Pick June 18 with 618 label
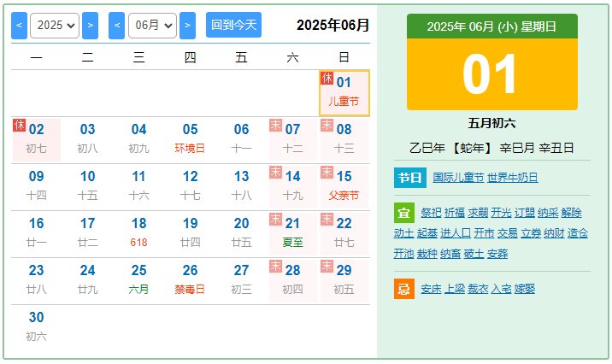The image size is (612, 364). point(138,233)
